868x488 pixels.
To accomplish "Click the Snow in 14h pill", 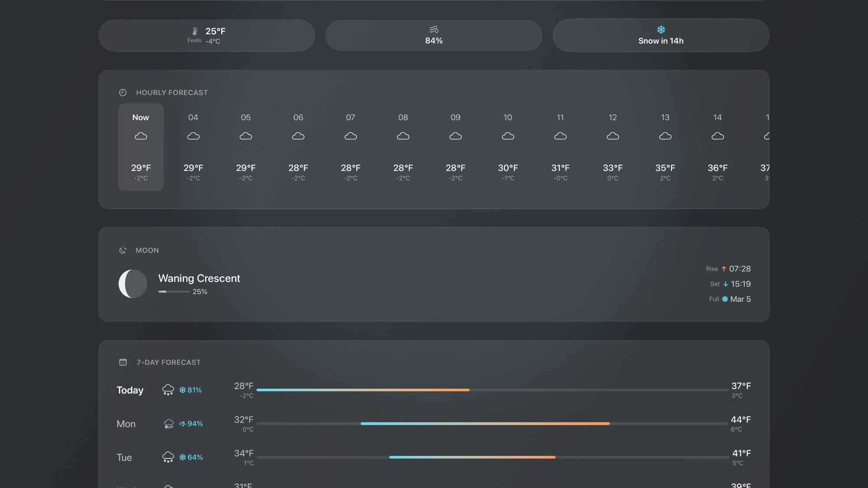I will click(661, 35).
